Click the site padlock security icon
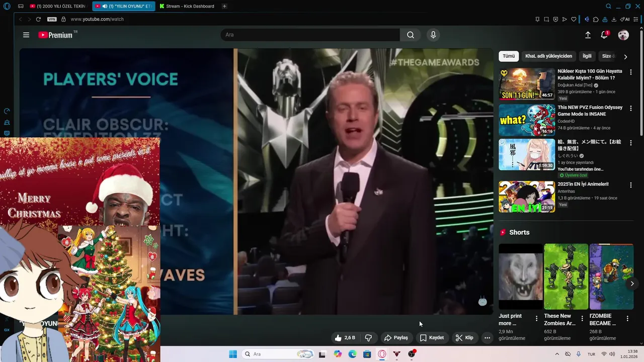The height and width of the screenshot is (362, 644). [63, 19]
